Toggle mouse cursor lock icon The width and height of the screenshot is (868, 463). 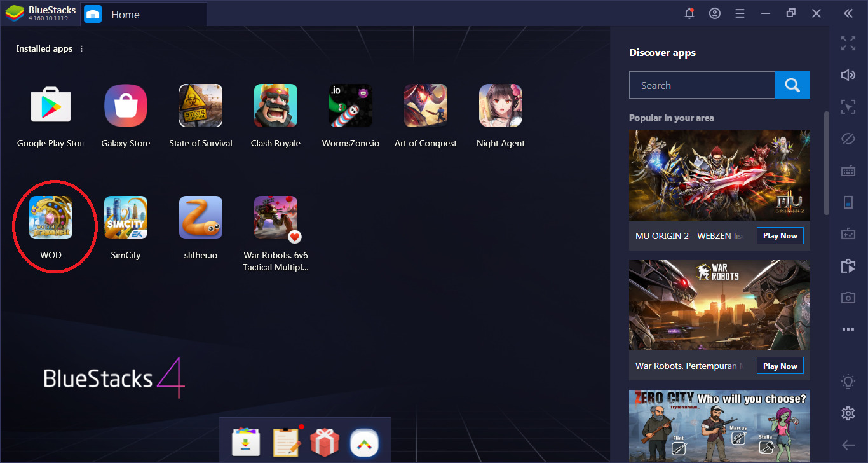click(848, 107)
